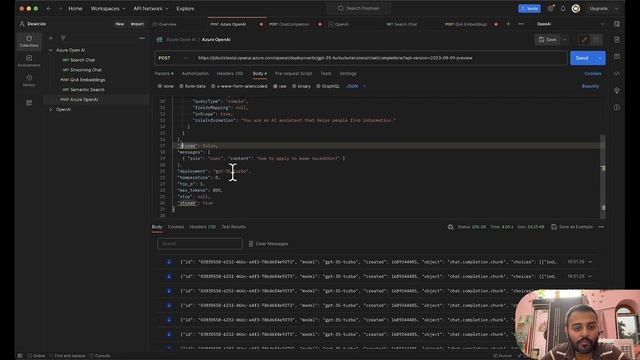The height and width of the screenshot is (360, 640).
Task: Open the user avatar menu
Action: click(x=576, y=9)
